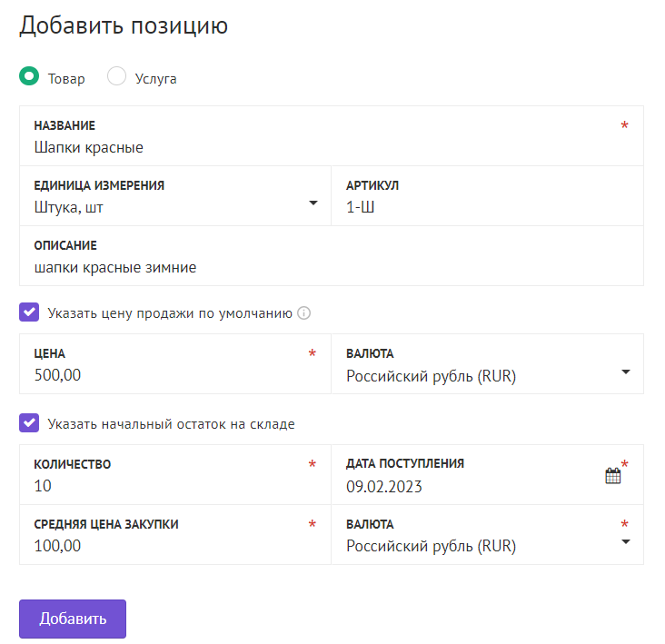Uncheck Указать цену продажи по умолчанию
665x644 pixels.
pyautogui.click(x=29, y=312)
